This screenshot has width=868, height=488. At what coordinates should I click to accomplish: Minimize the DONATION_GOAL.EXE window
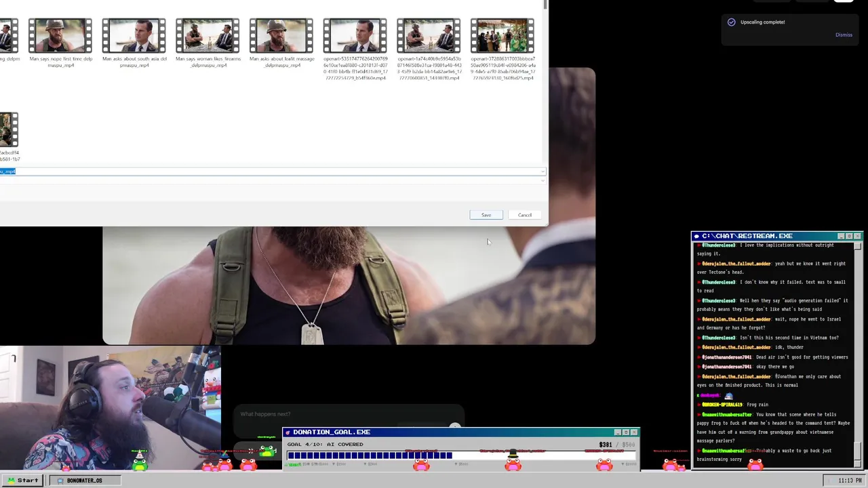617,432
